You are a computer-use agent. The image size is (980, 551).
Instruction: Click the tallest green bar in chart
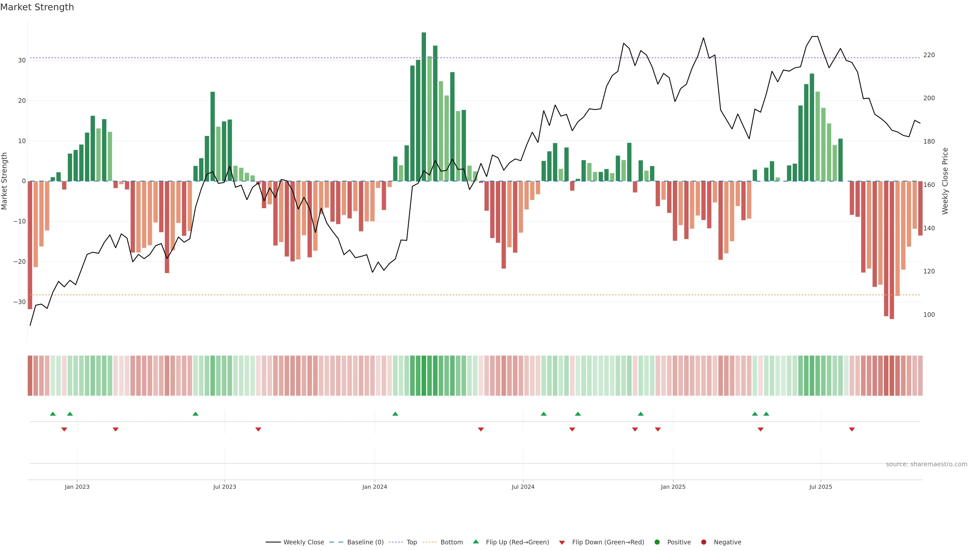point(424,106)
